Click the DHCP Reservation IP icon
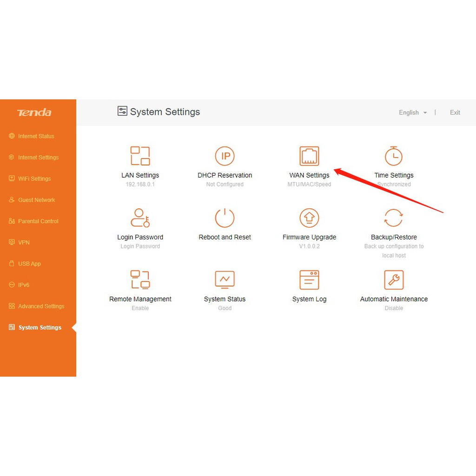Viewport: 476px width, 476px height. [x=225, y=156]
